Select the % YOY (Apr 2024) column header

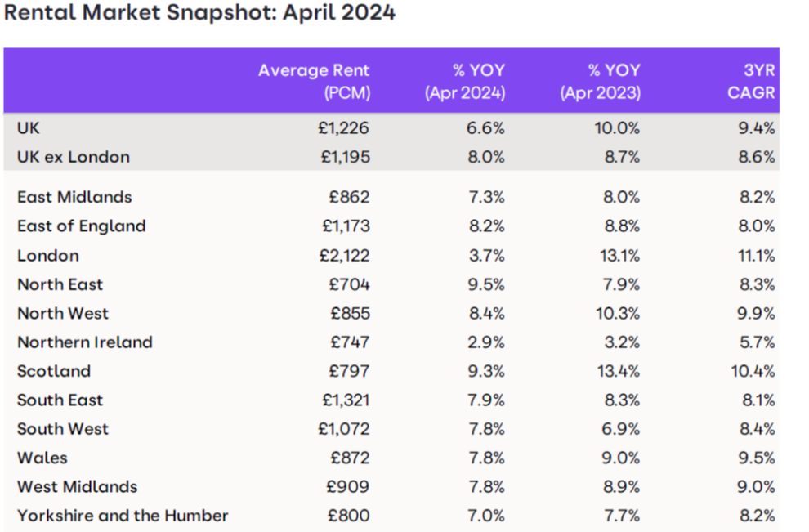click(x=465, y=81)
